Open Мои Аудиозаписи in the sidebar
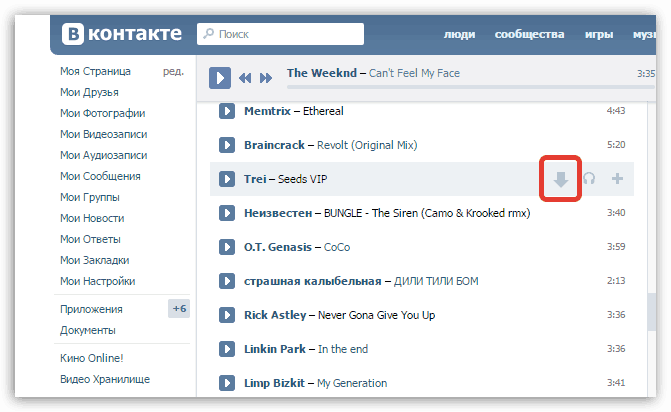 103,155
